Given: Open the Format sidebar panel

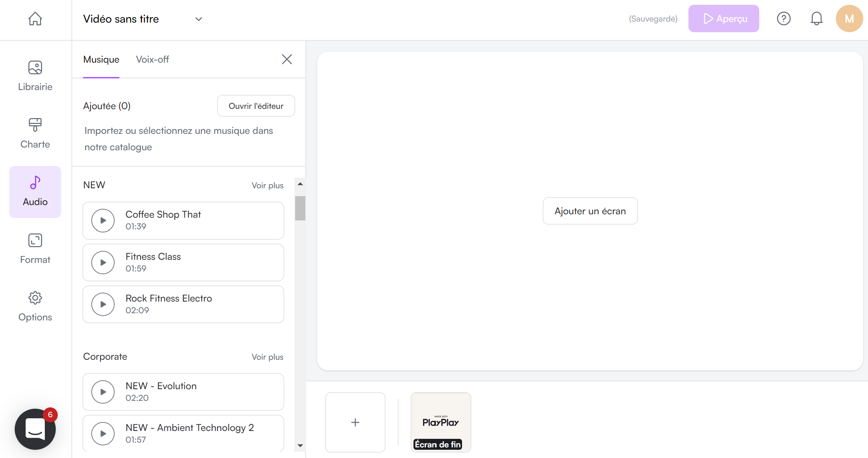Looking at the screenshot, I should (x=35, y=248).
